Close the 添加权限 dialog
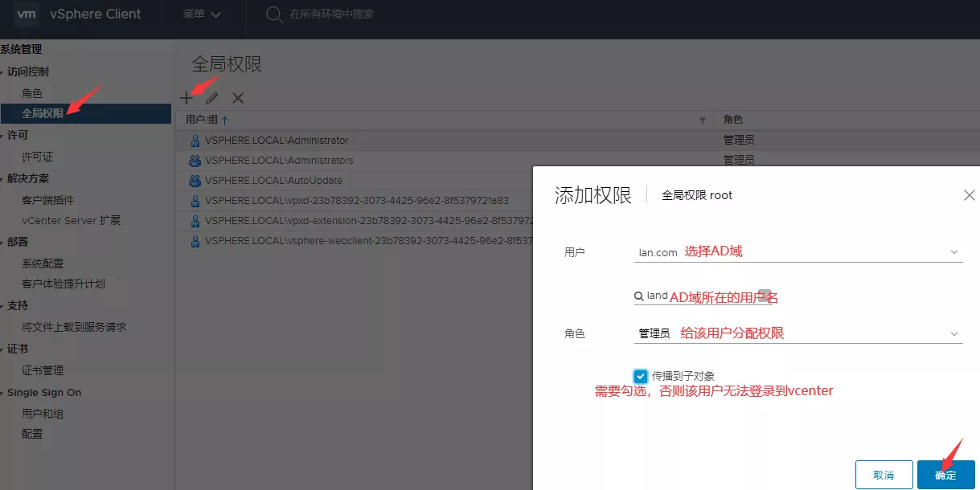The image size is (980, 490). pos(969,195)
